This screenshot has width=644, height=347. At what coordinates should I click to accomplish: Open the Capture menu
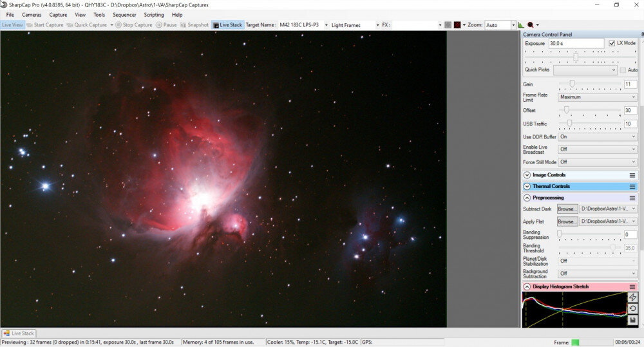coord(58,15)
